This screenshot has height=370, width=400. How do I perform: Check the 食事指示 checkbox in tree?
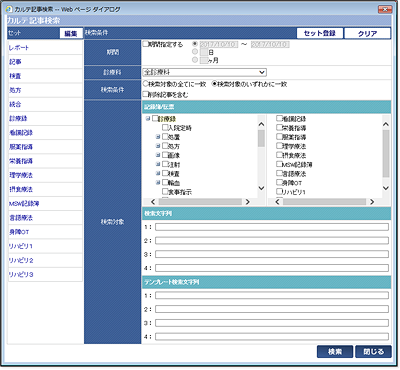(165, 191)
